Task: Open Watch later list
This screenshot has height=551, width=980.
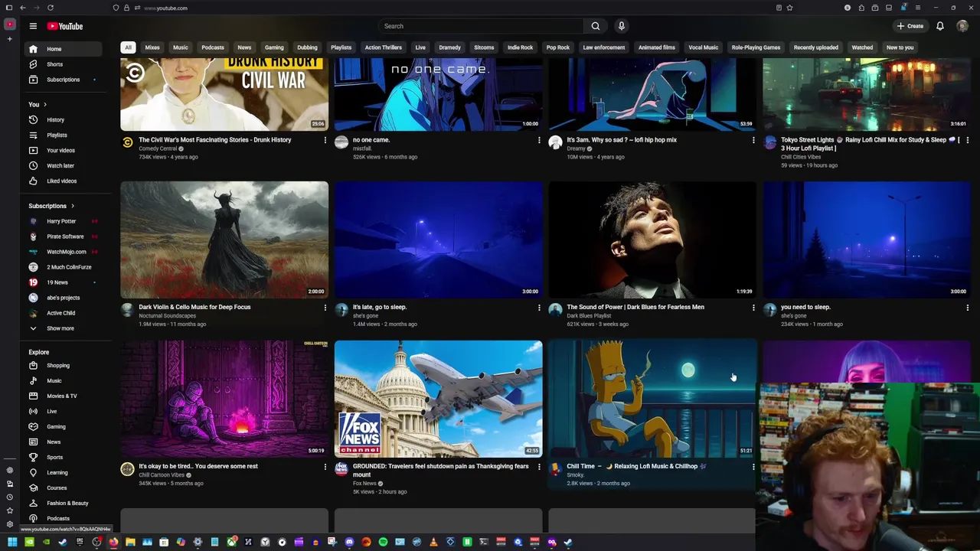Action: pyautogui.click(x=61, y=165)
